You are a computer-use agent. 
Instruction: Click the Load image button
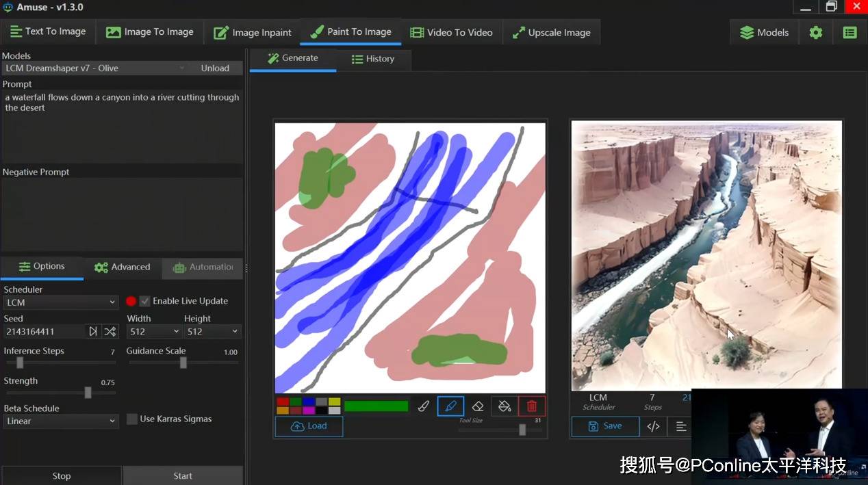309,426
